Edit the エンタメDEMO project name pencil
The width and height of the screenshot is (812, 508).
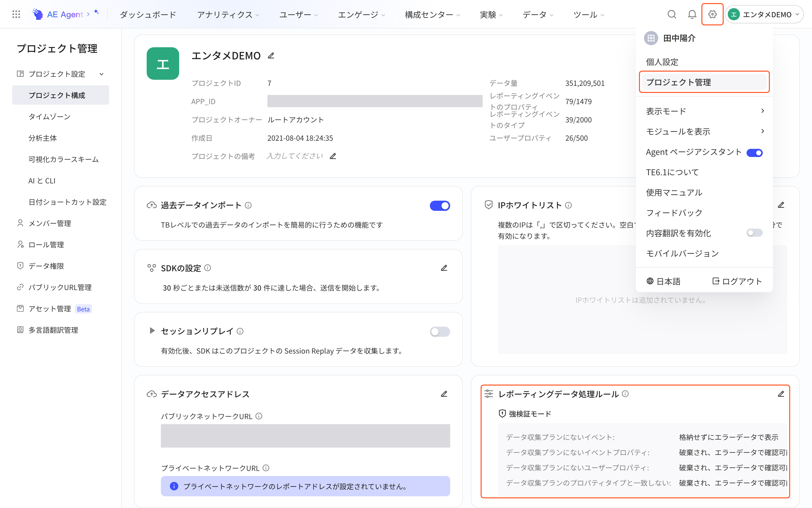[271, 56]
